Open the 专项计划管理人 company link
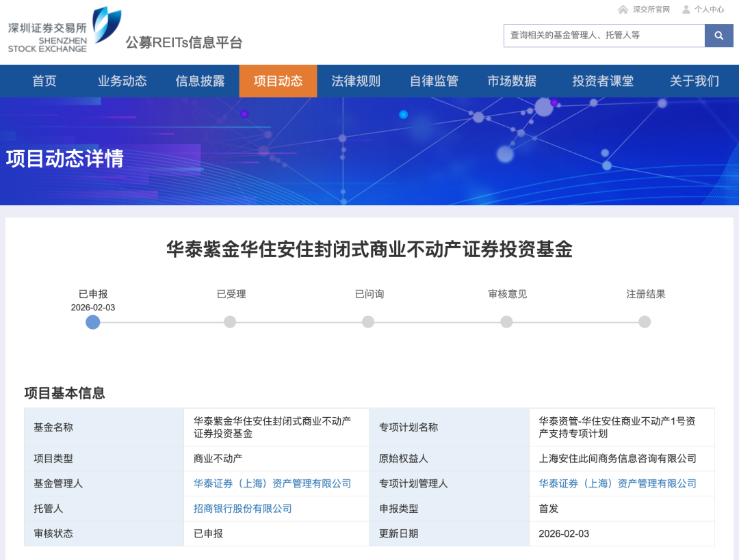Screen dimensions: 739x560 (617, 483)
